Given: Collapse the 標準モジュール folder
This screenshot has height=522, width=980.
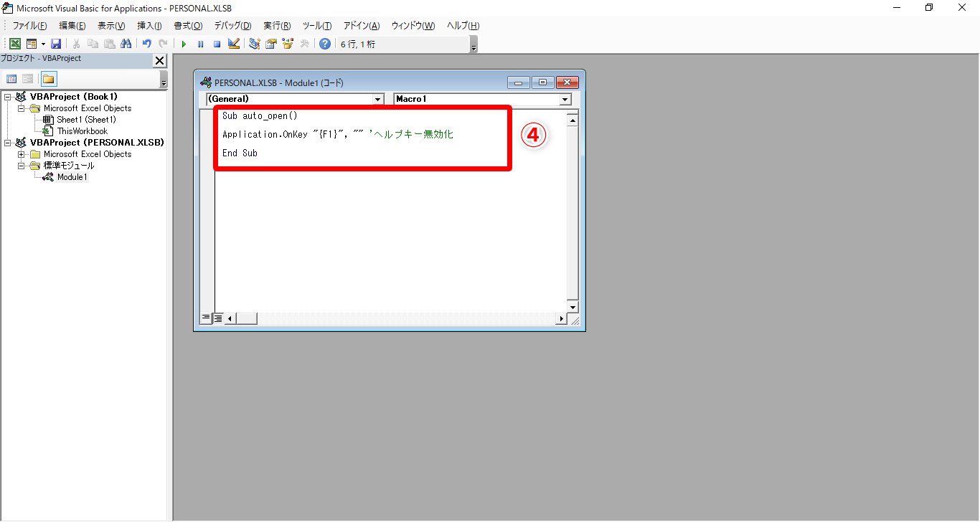Looking at the screenshot, I should pyautogui.click(x=22, y=166).
